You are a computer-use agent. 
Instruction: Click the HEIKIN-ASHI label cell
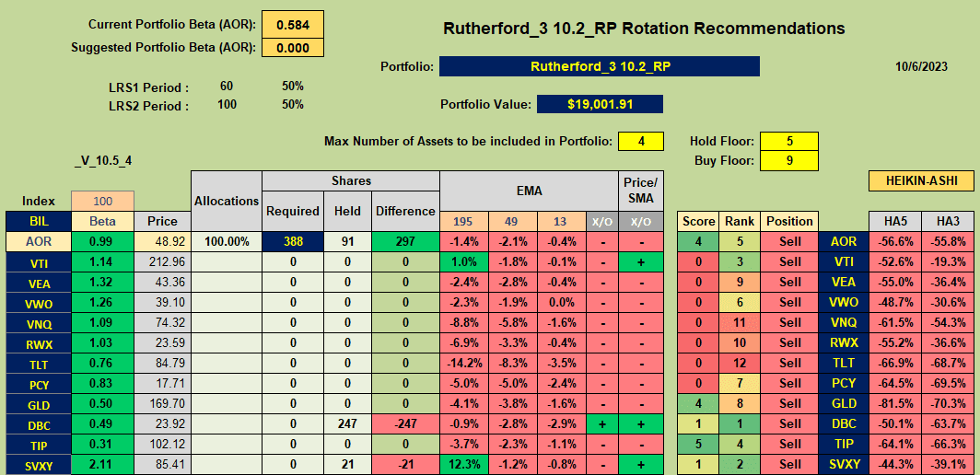pyautogui.click(x=921, y=180)
